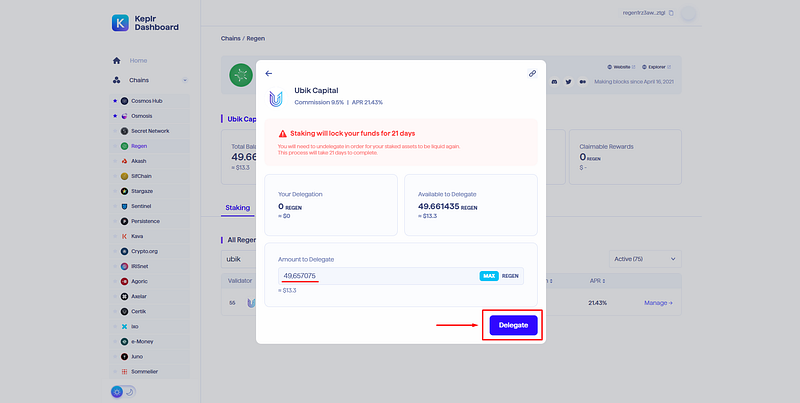Click the 21.43% APR table cell
This screenshot has height=403, width=800.
tap(597, 303)
